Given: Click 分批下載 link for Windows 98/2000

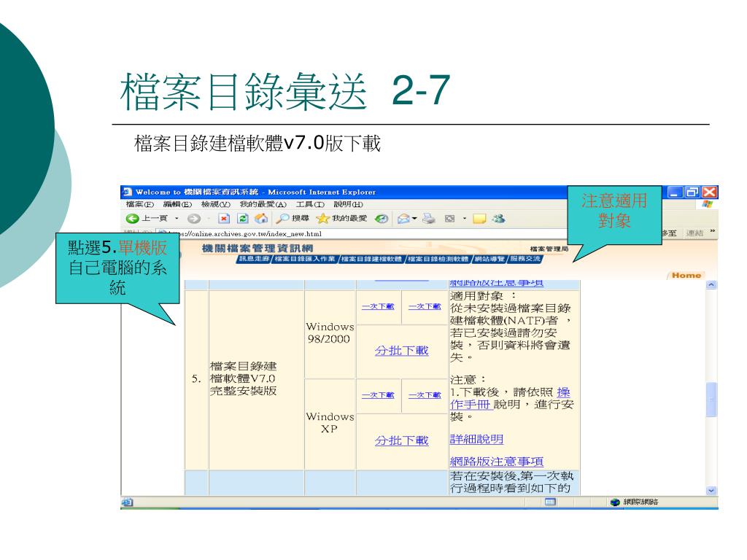Looking at the screenshot, I should click(x=402, y=351).
